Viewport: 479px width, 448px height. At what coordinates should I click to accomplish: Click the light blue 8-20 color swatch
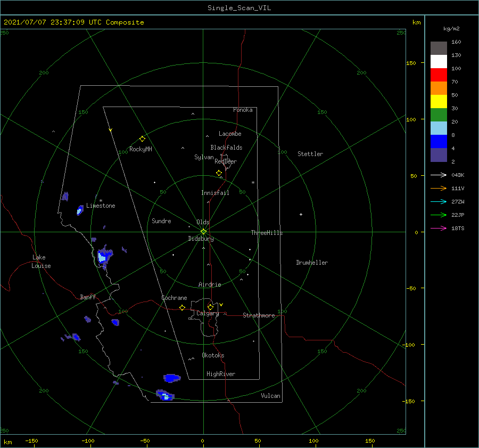tap(439, 128)
